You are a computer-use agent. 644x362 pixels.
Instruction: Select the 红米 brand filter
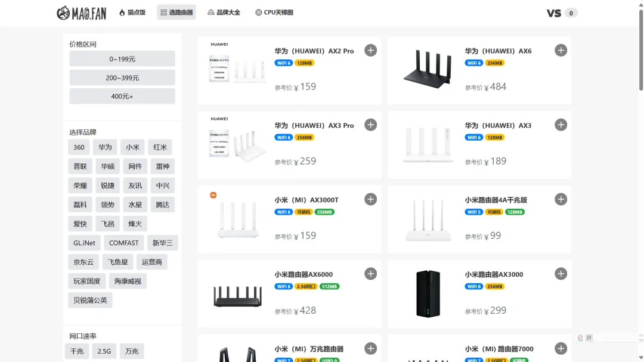coord(160,147)
